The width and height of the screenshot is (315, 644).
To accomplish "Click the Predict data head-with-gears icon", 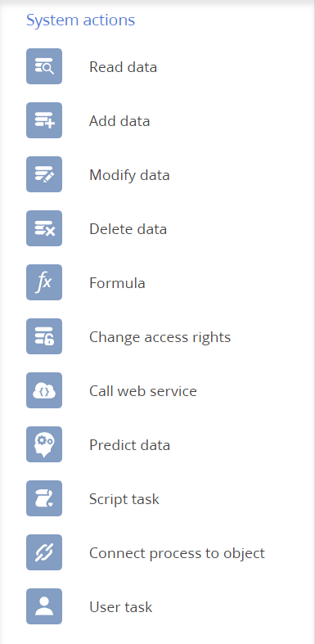I will (x=44, y=444).
